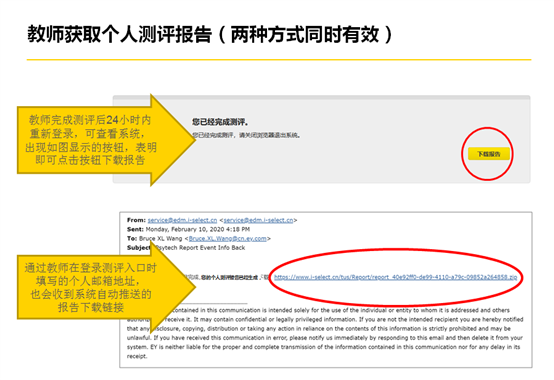Image resolution: width=554 pixels, height=380 pixels.
Task: Open the report download URL link
Action: [395, 277]
